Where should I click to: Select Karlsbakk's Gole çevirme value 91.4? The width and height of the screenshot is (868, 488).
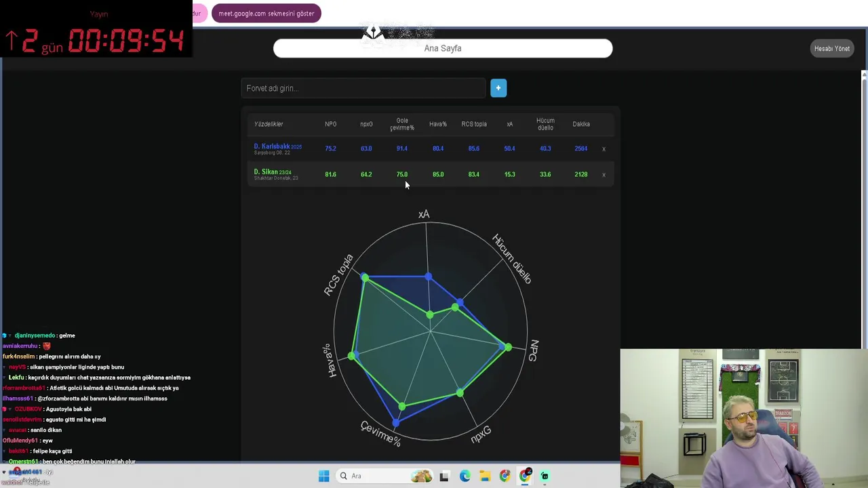[x=402, y=148]
